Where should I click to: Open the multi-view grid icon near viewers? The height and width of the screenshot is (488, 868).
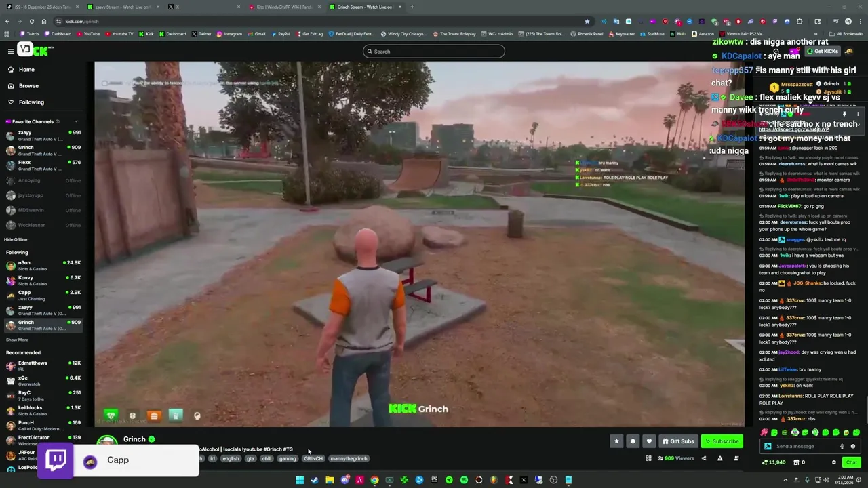[x=648, y=458]
